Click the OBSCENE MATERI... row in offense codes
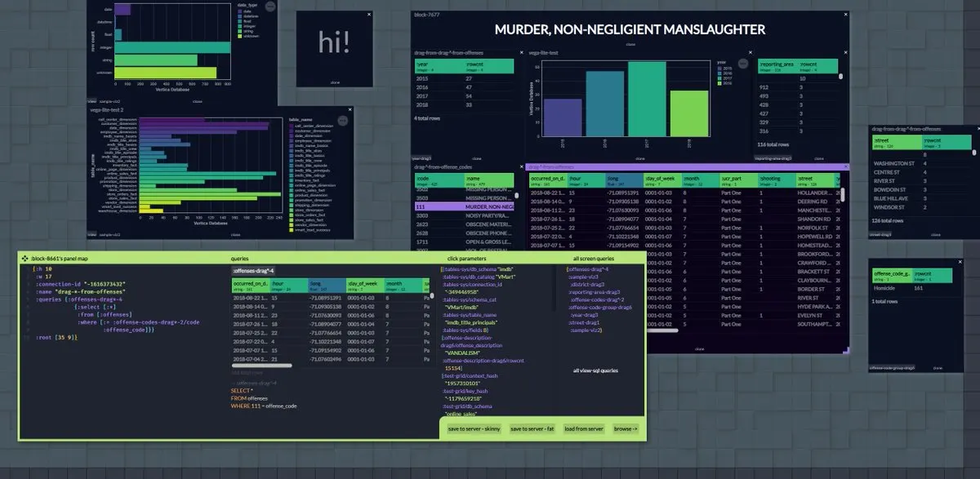This screenshot has height=479, width=980. point(464,224)
